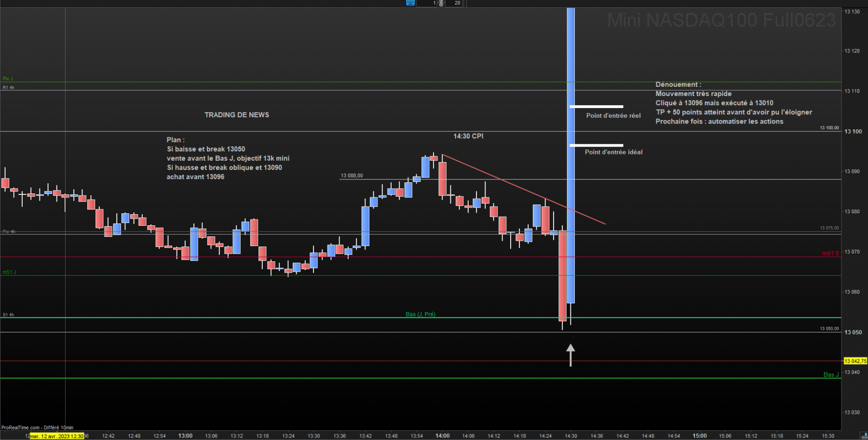Screen dimensions: 868x440
Task: Click the Prochaine fois : automatiser les actions line
Action: point(719,121)
